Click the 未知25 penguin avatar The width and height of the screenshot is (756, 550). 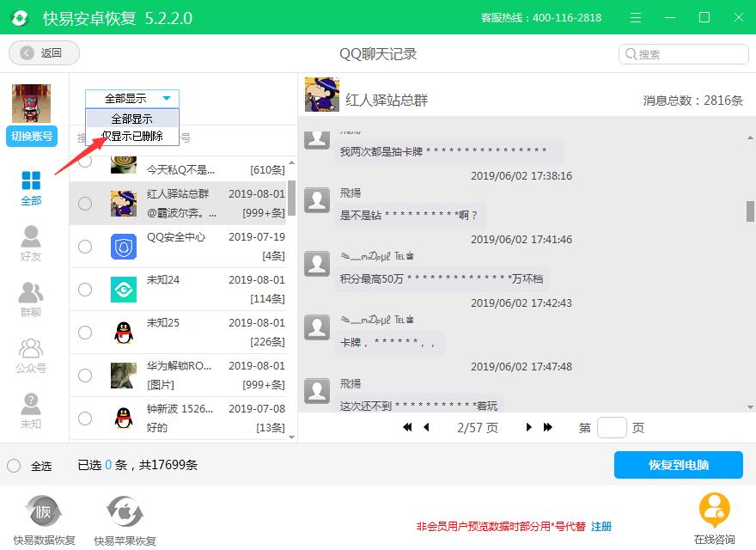pos(124,333)
